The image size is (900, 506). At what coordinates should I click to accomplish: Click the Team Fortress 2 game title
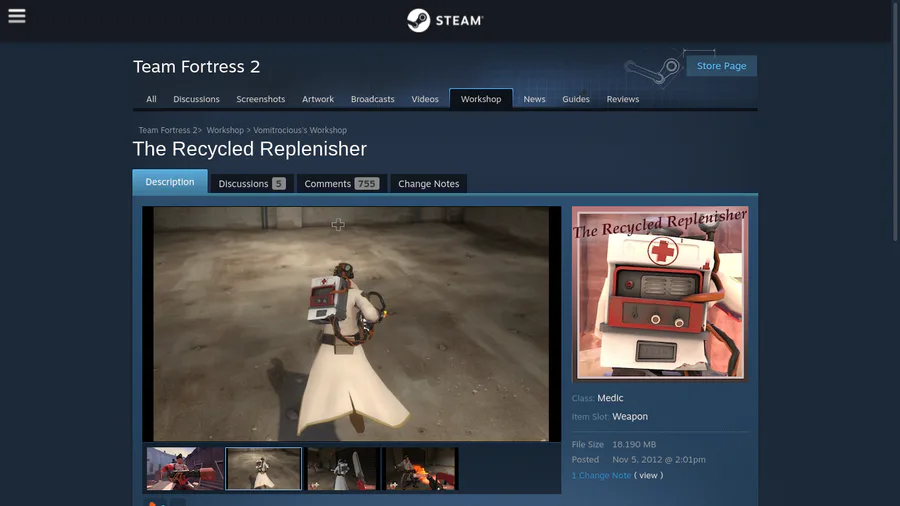click(196, 67)
